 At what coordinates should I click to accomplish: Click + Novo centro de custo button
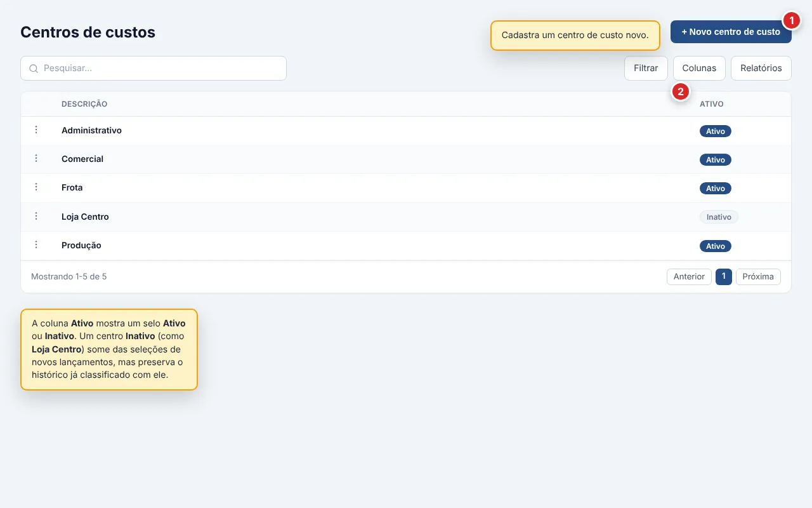(731, 32)
